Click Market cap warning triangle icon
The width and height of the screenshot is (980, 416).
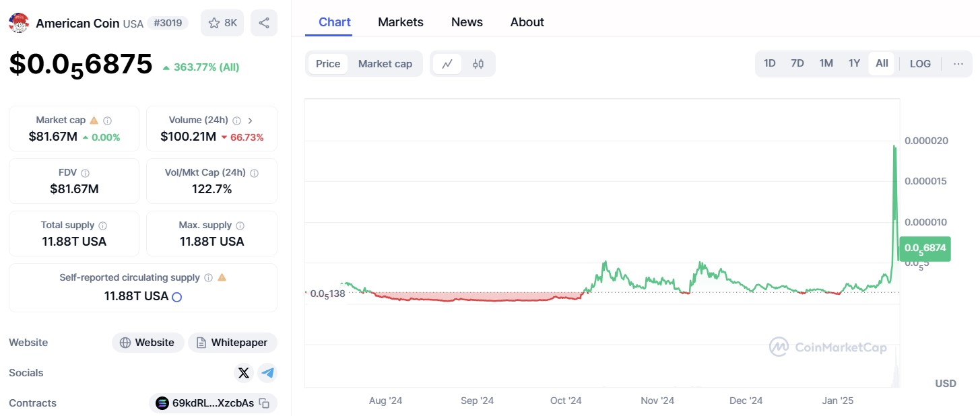click(x=94, y=120)
